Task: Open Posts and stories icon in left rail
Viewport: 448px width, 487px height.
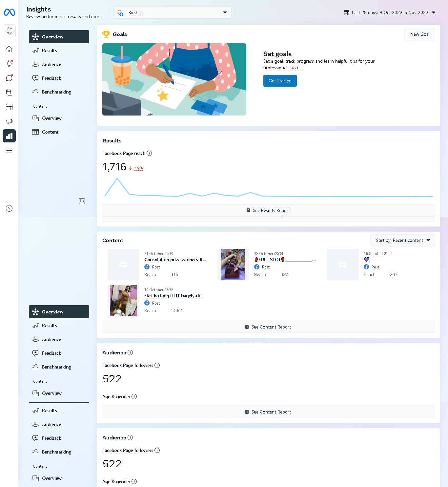Action: (x=9, y=93)
